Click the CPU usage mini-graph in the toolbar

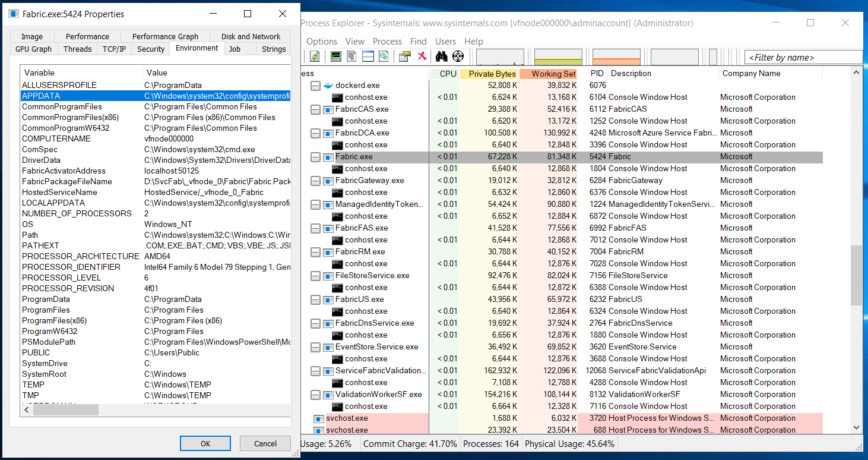point(499,56)
